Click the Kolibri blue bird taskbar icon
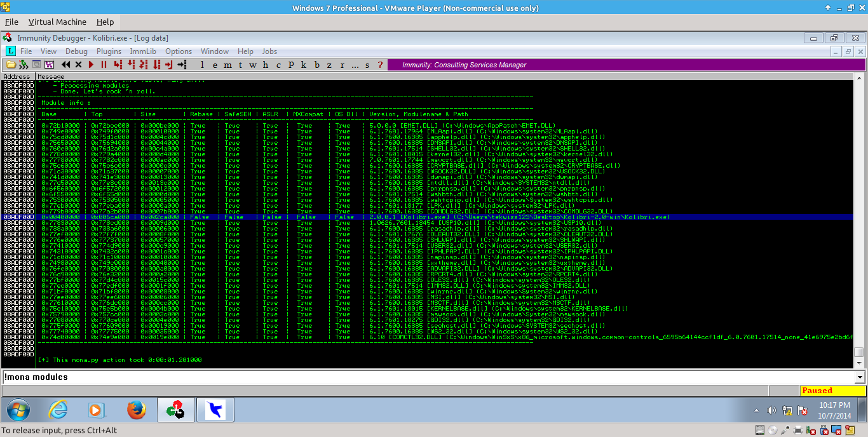The height and width of the screenshot is (437, 868). pos(215,410)
